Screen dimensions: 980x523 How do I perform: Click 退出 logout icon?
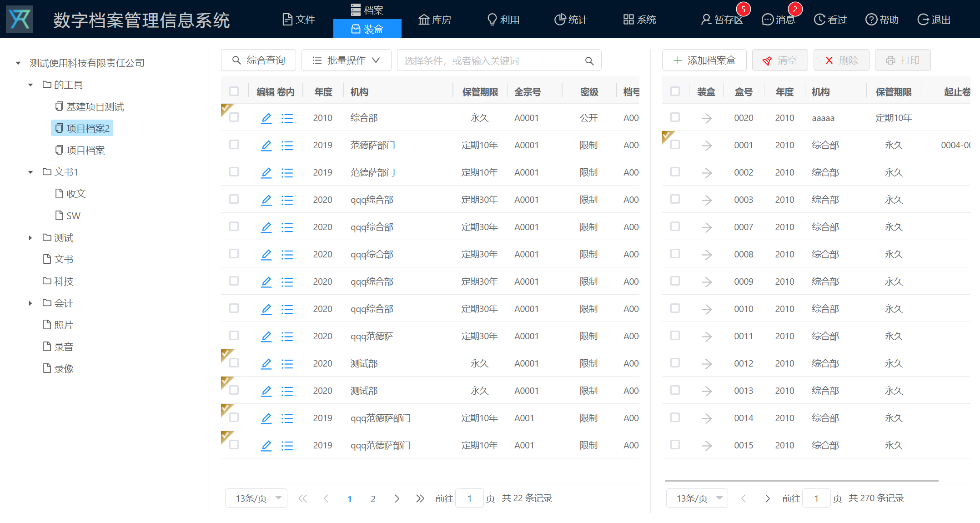pos(923,20)
